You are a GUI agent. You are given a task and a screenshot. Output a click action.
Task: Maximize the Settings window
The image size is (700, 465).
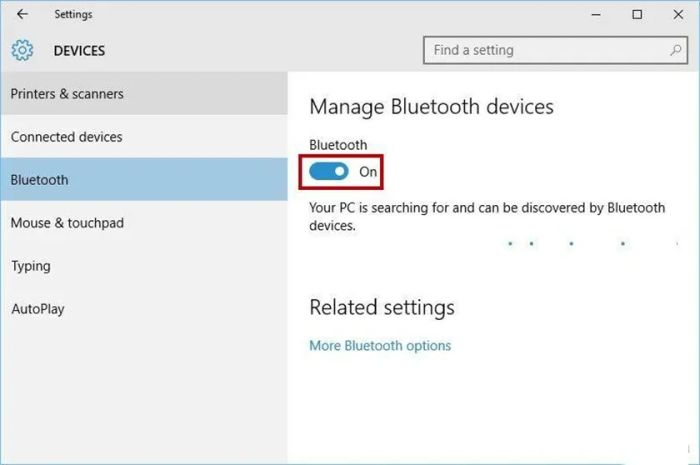pos(637,14)
